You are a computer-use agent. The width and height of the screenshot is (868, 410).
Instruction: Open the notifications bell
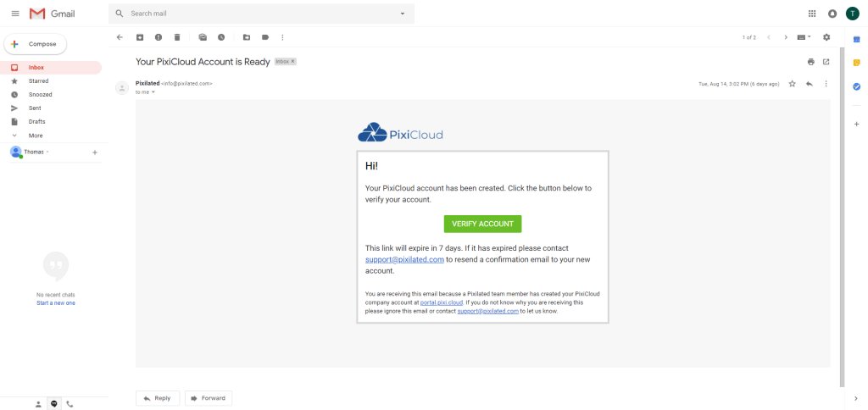[x=832, y=14]
